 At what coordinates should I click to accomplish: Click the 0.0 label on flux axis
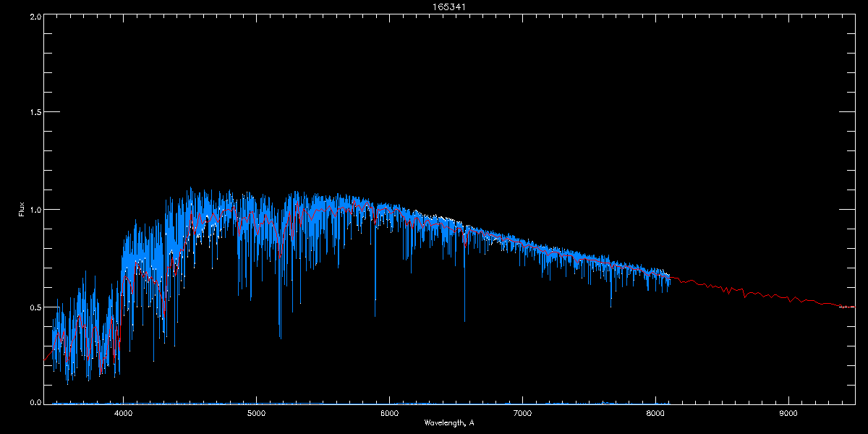(33, 401)
